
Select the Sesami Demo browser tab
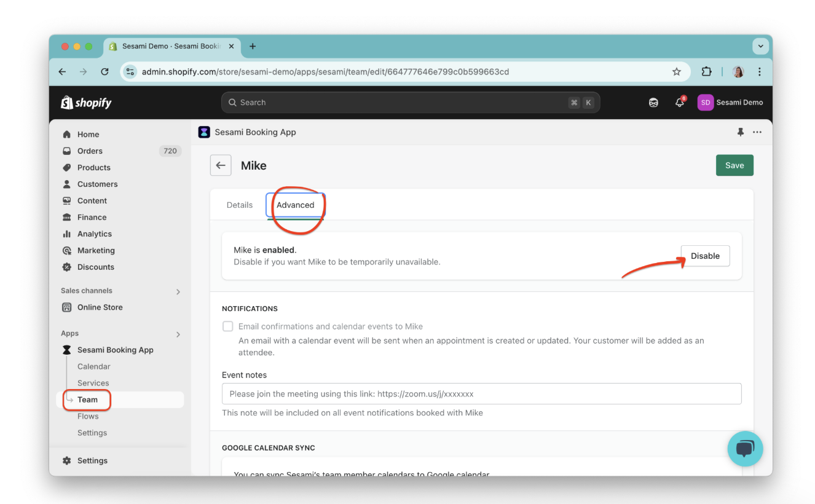171,46
